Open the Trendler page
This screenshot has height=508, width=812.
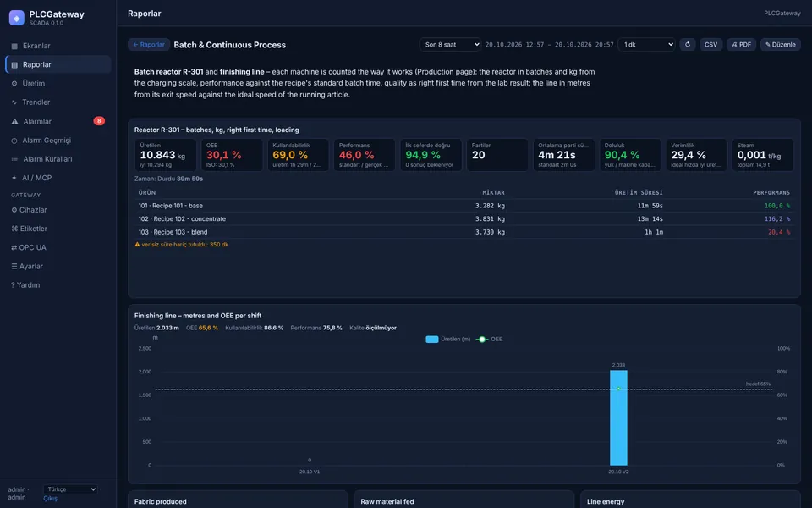click(58, 102)
